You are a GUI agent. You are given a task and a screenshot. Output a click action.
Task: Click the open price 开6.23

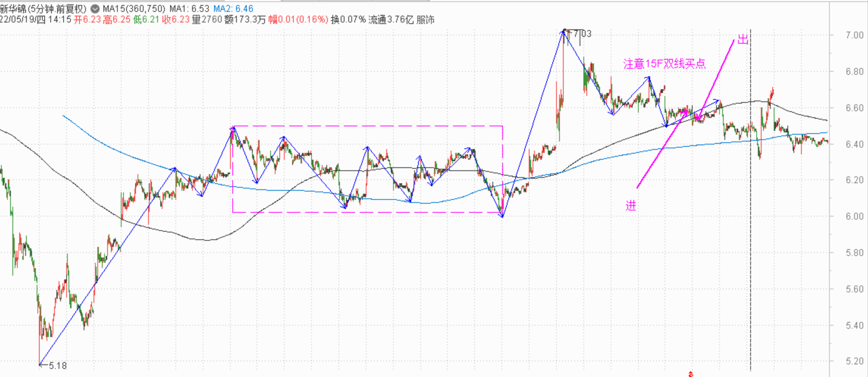(87, 20)
